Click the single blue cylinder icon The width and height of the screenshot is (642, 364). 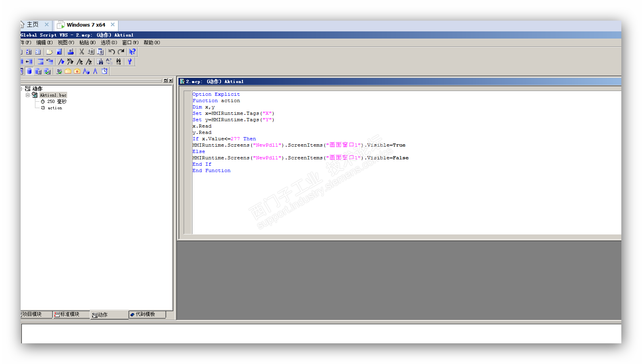(x=29, y=71)
